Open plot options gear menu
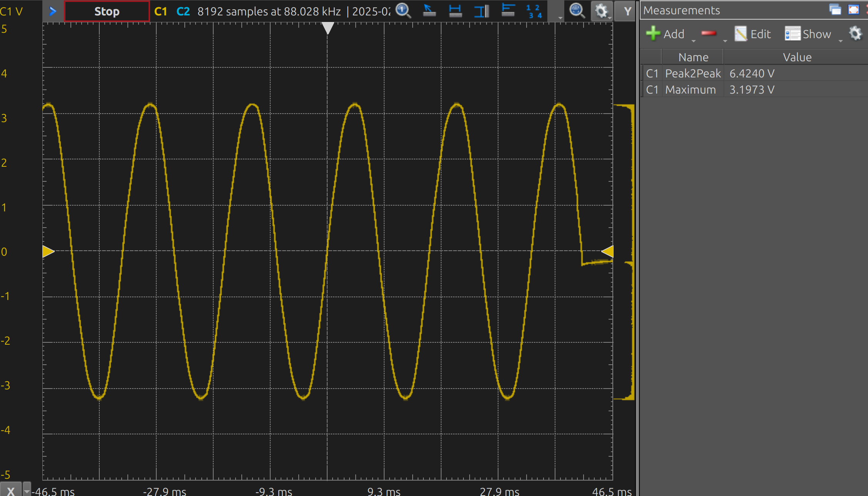The image size is (868, 496). (x=602, y=11)
